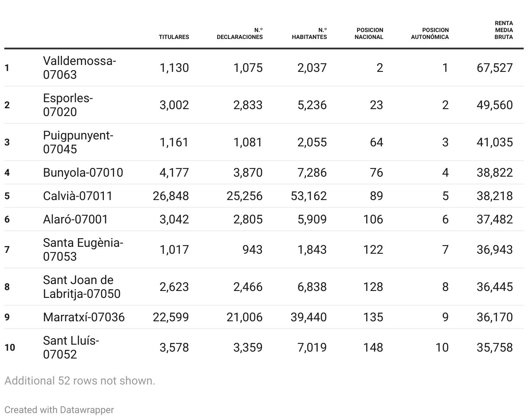This screenshot has width=528, height=420.
Task: Sort by N.º HABITANTES column header
Action: point(309,33)
